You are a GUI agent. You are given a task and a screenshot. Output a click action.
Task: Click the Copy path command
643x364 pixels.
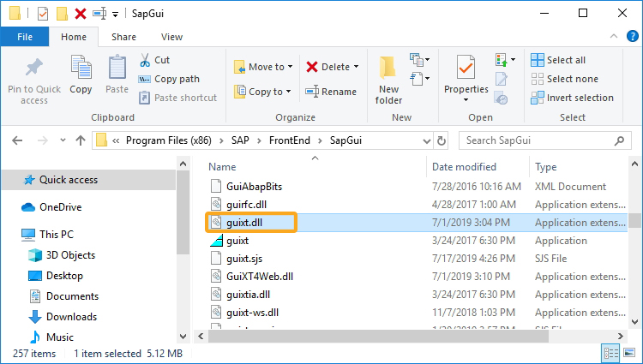(169, 79)
